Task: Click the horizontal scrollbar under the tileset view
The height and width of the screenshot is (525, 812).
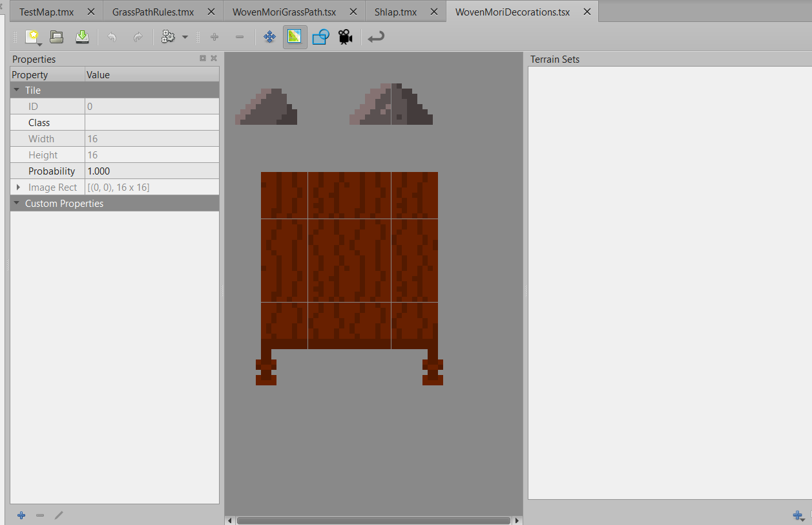Action: 373,520
